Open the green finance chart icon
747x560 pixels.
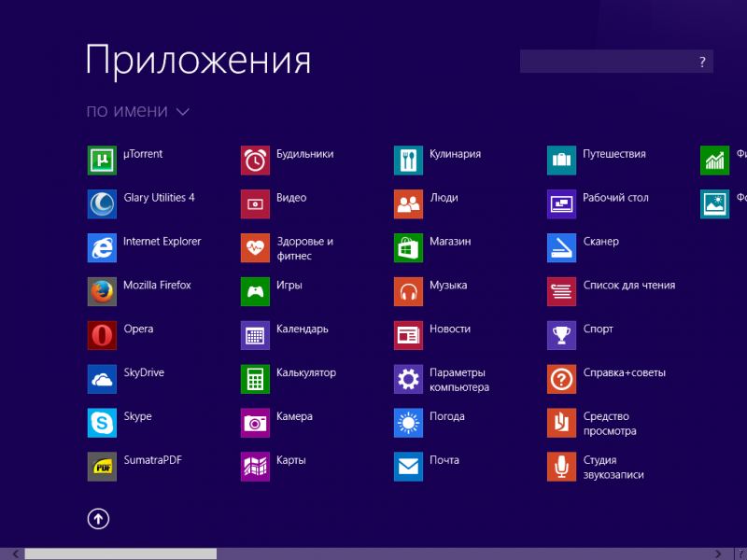click(x=714, y=161)
